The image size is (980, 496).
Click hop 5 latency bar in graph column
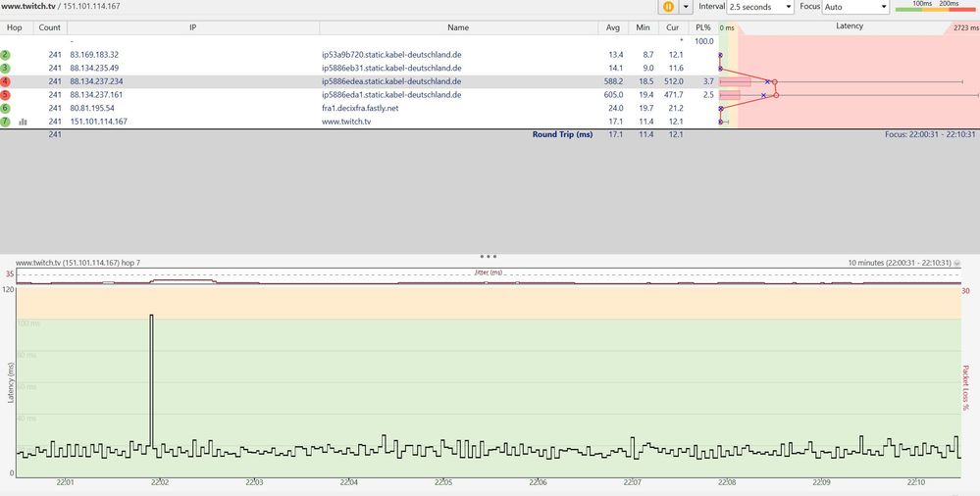[730, 95]
